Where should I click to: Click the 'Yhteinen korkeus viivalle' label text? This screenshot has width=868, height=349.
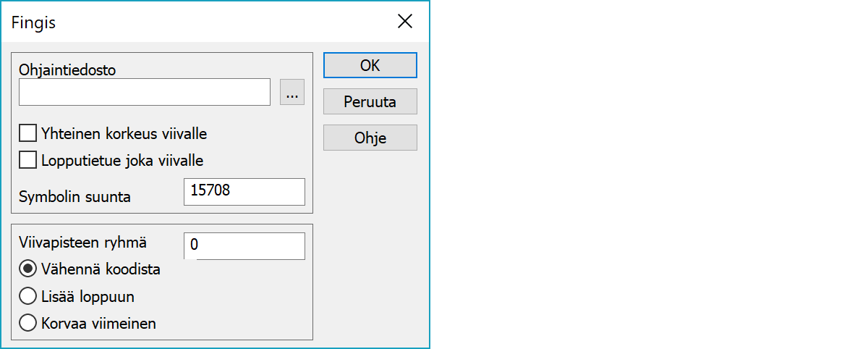pos(124,134)
